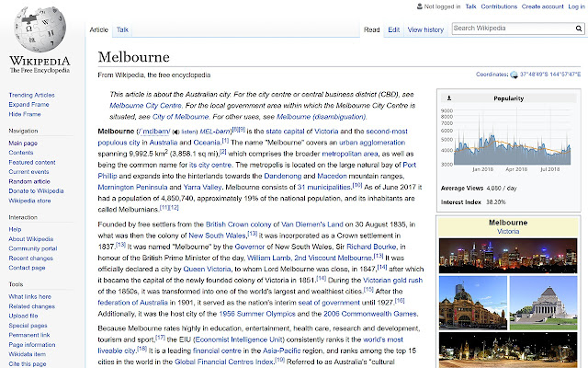
Task: Open Page information link
Action: (32, 345)
